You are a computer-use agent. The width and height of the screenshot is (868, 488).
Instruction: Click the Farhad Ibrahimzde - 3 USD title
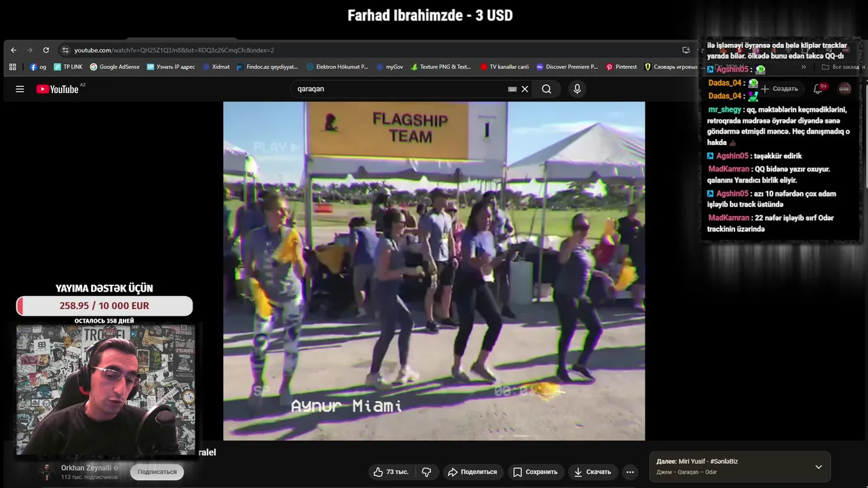pyautogui.click(x=430, y=15)
